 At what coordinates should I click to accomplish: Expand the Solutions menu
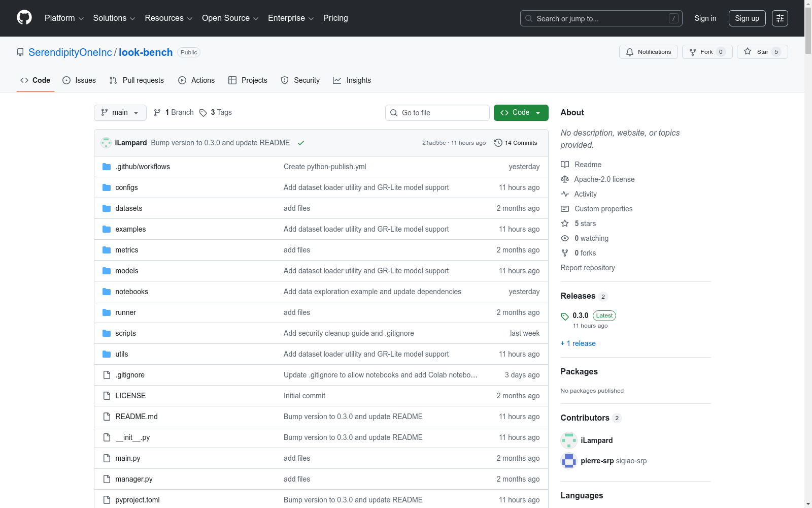pos(114,18)
